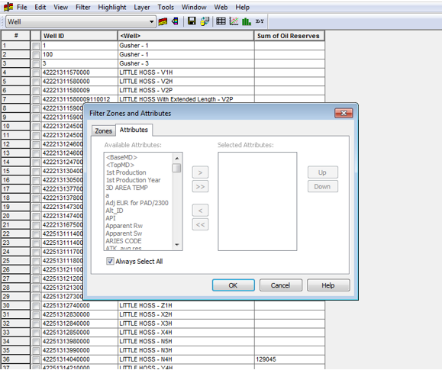The height and width of the screenshot is (370, 442).
Task: Open the View menu
Action: 61,7
